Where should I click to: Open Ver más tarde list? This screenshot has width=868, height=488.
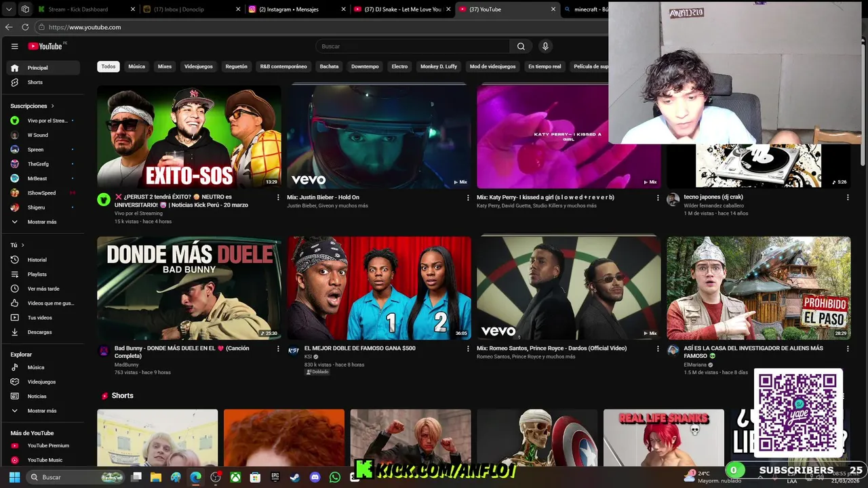click(x=43, y=289)
